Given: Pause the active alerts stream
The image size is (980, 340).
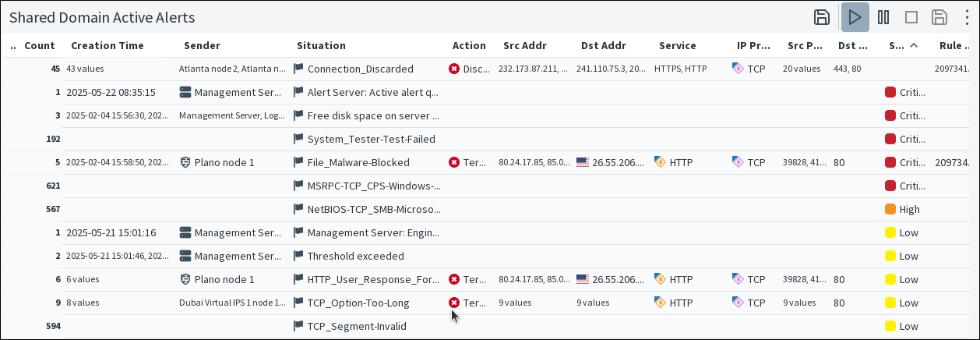Looking at the screenshot, I should tap(883, 17).
